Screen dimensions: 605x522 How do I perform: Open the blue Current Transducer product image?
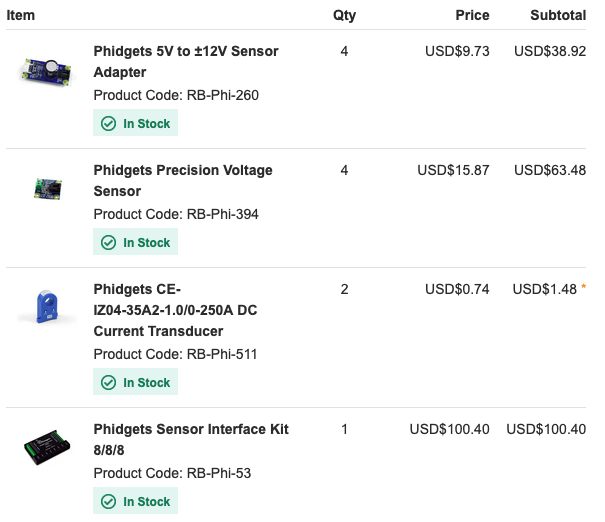47,307
